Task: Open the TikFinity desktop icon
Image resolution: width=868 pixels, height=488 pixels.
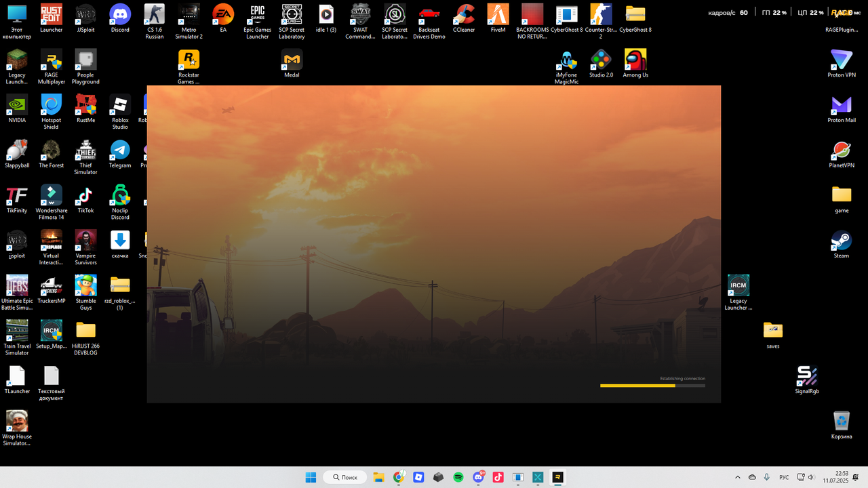Action: pyautogui.click(x=17, y=200)
